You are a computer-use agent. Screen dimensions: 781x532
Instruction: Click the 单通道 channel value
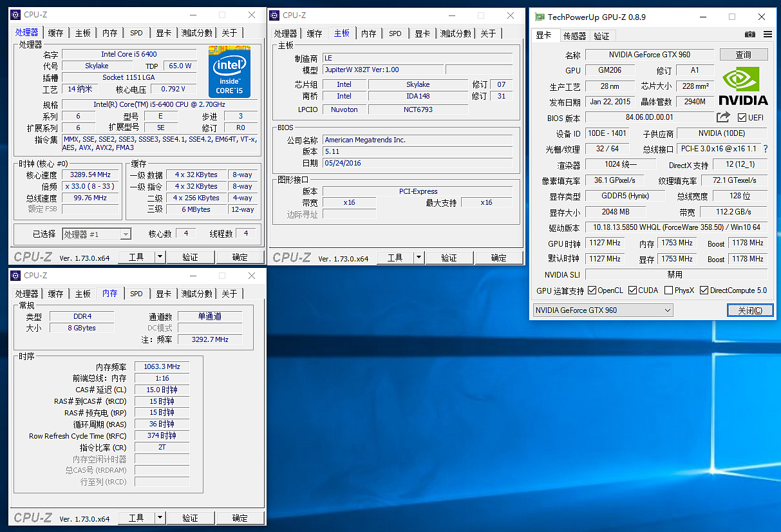[x=210, y=316]
